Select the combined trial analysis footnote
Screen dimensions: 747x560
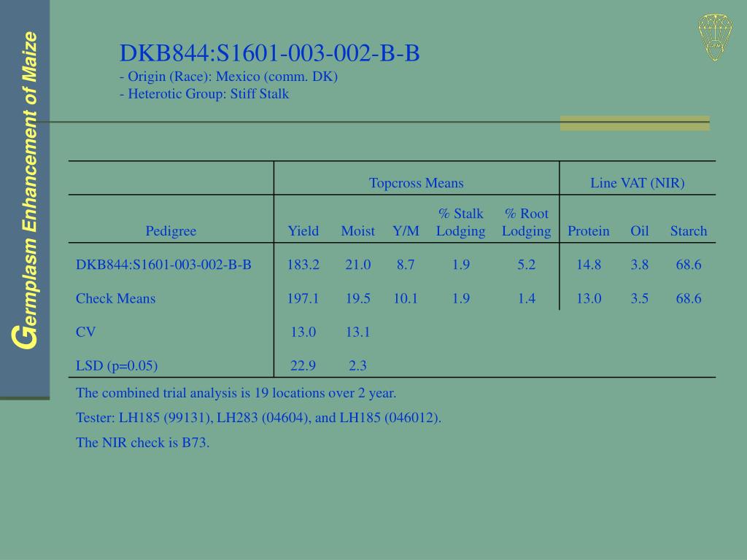[x=236, y=393]
